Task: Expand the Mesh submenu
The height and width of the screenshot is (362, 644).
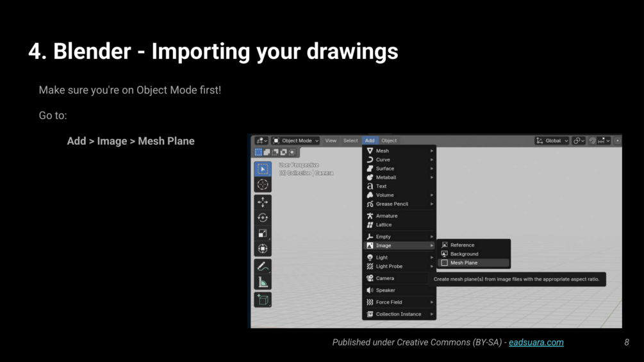Action: click(x=399, y=151)
